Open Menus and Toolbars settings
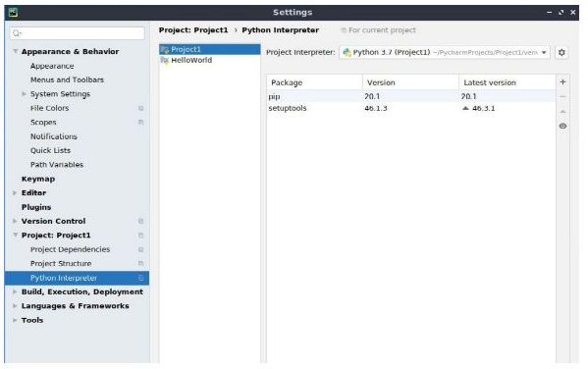 click(x=67, y=79)
